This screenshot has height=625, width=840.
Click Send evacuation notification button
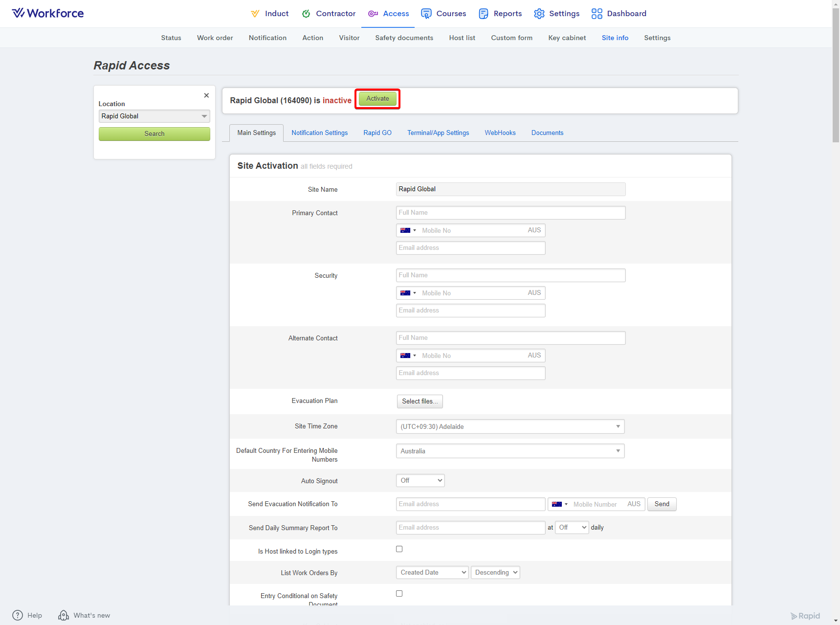coord(662,504)
